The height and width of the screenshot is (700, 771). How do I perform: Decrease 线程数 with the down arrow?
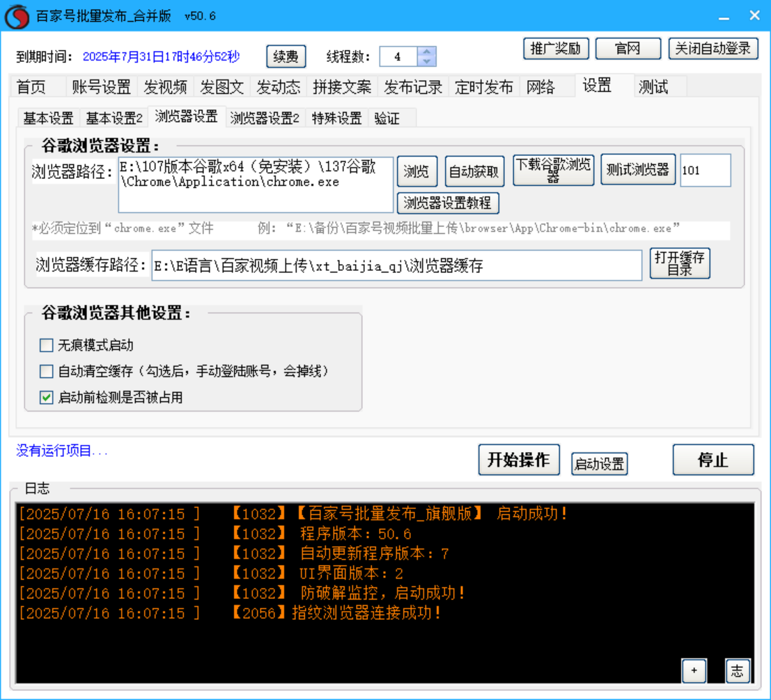coord(427,61)
